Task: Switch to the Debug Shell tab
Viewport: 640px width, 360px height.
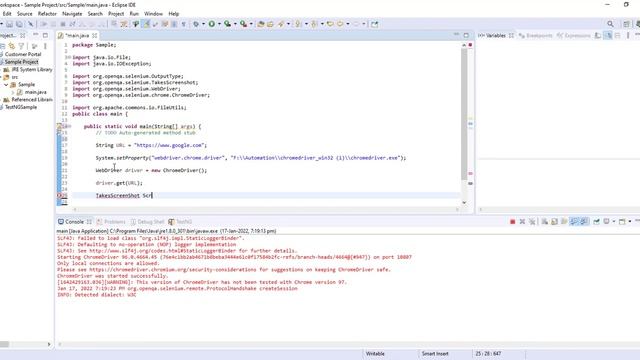Action: point(147,222)
